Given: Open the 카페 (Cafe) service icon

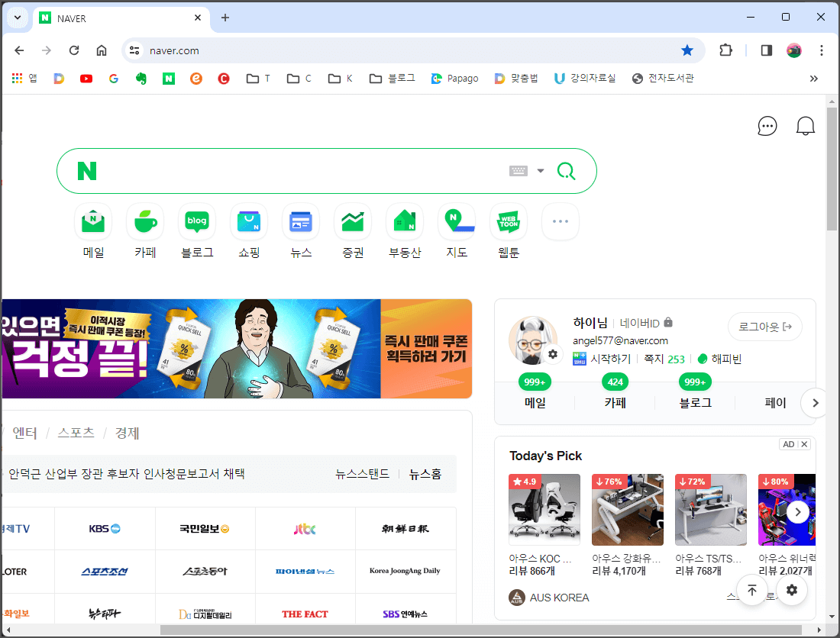Looking at the screenshot, I should pos(144,221).
